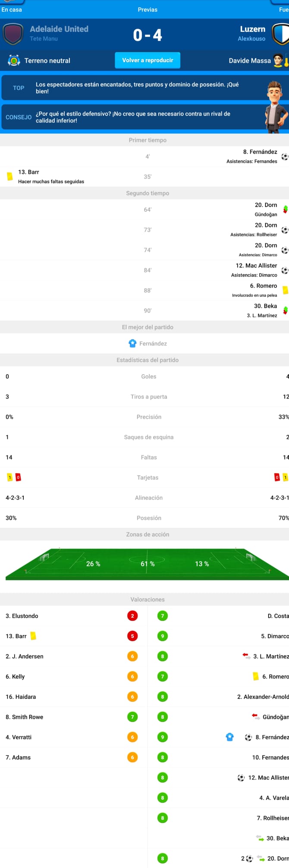Click Barr's yellow card icon at 35'

[9, 176]
